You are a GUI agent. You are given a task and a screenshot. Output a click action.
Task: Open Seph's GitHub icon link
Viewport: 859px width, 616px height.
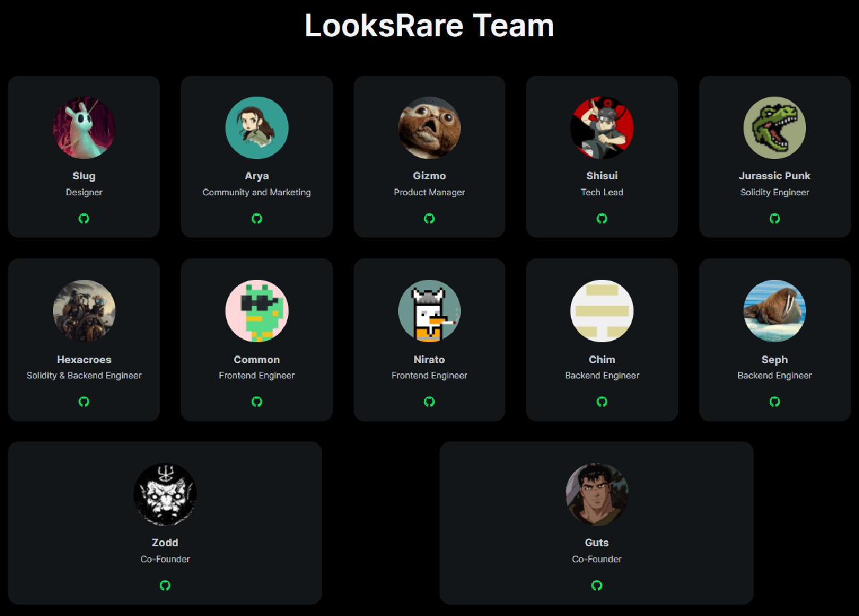click(775, 401)
